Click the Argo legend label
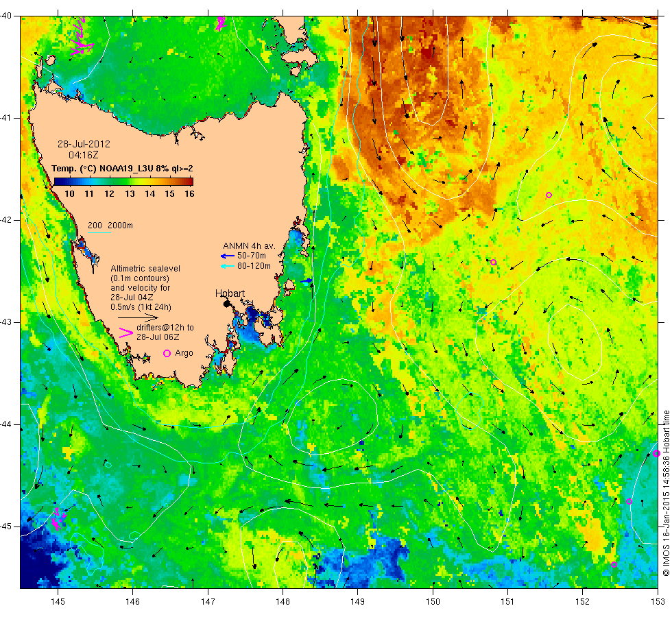 tap(184, 353)
